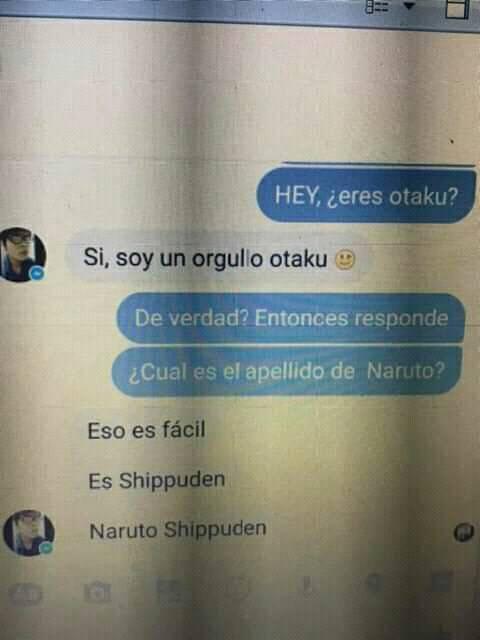Click the smiley emoji after "orgullo otaku"
The height and width of the screenshot is (640, 480).
pos(345,260)
